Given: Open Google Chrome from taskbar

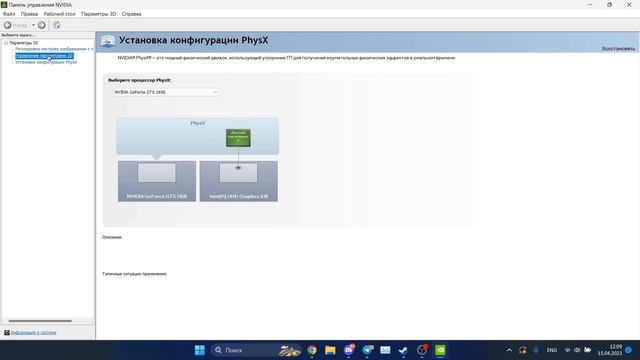Looking at the screenshot, I should tap(312, 350).
